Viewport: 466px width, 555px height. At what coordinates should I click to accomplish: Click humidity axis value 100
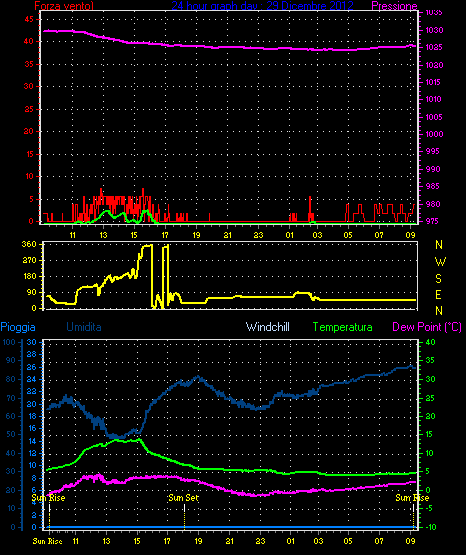click(x=9, y=342)
